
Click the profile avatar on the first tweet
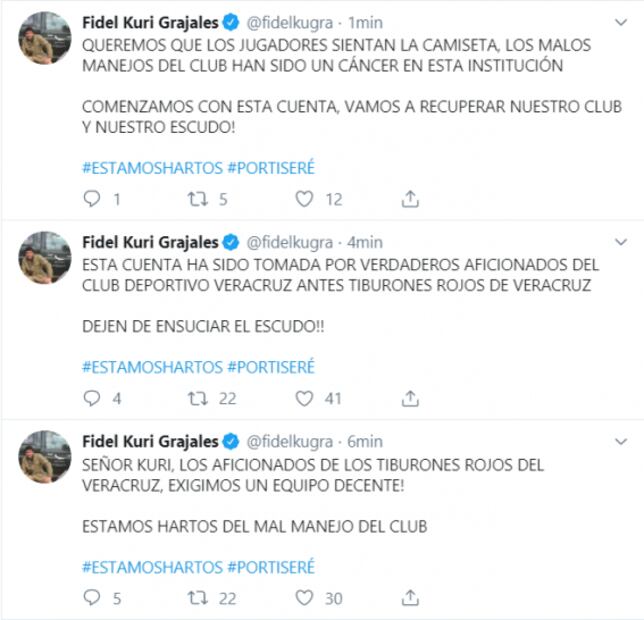tap(45, 38)
